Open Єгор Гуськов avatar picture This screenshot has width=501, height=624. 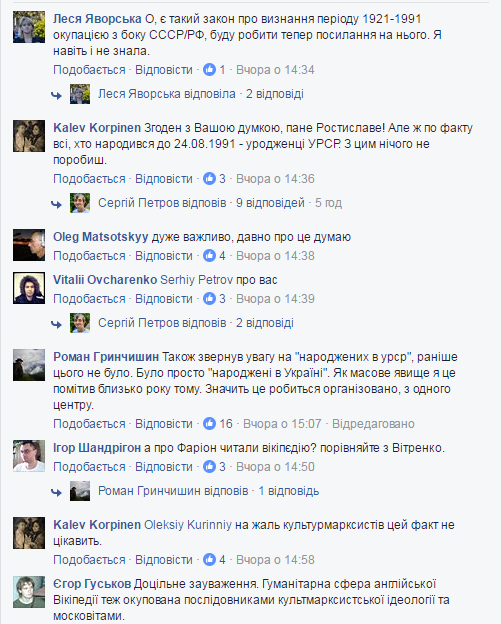[x=29, y=592]
